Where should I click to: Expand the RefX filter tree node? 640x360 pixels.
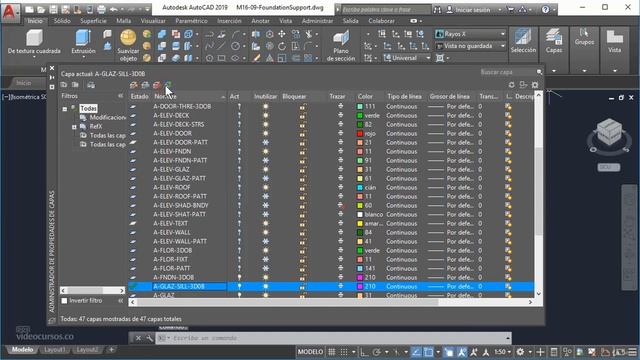(x=74, y=127)
